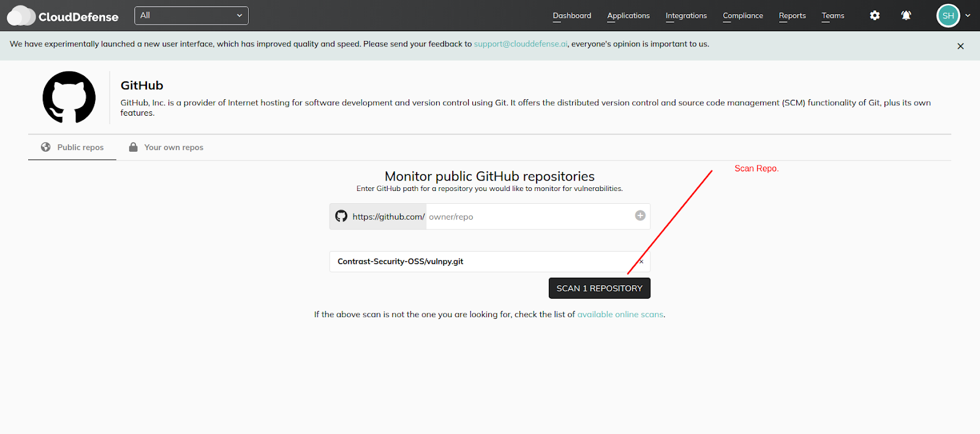Open the notifications bell icon
This screenshot has width=980, height=434.
point(906,15)
